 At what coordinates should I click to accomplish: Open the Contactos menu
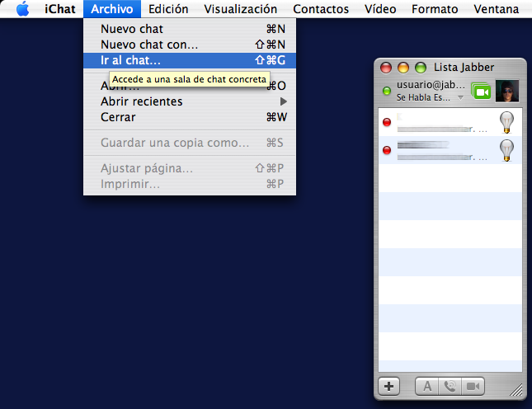pos(321,9)
